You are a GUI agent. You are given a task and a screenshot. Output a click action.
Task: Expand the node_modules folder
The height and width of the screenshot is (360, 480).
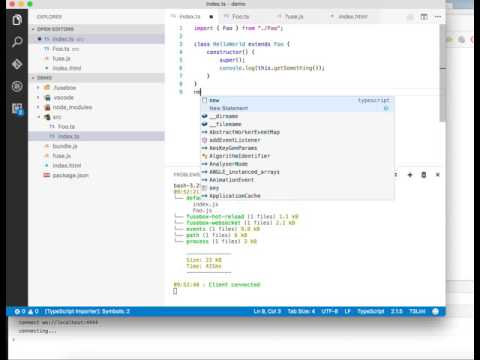pos(38,107)
